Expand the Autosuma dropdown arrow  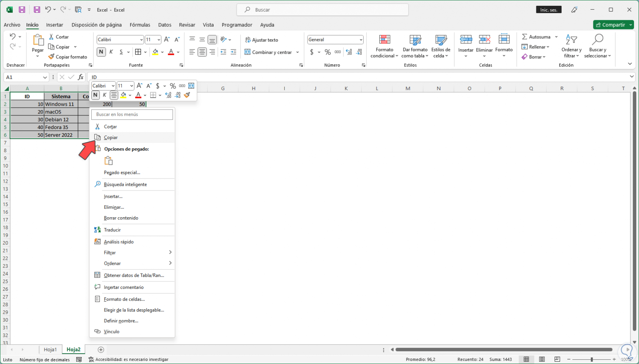[556, 37]
